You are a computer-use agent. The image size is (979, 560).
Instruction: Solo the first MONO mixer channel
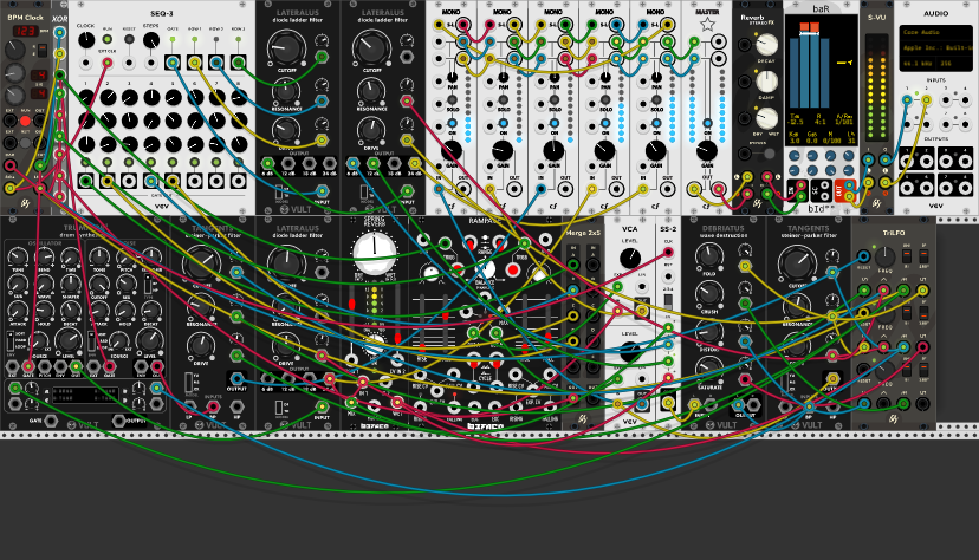(x=452, y=100)
